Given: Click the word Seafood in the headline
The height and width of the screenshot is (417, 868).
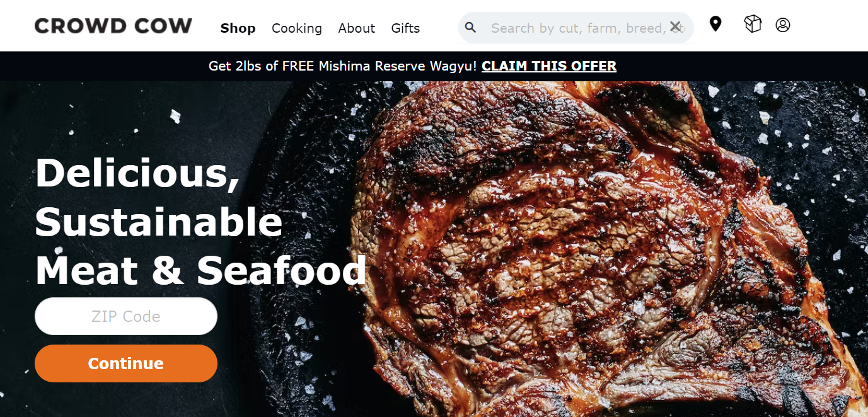Looking at the screenshot, I should point(282,271).
